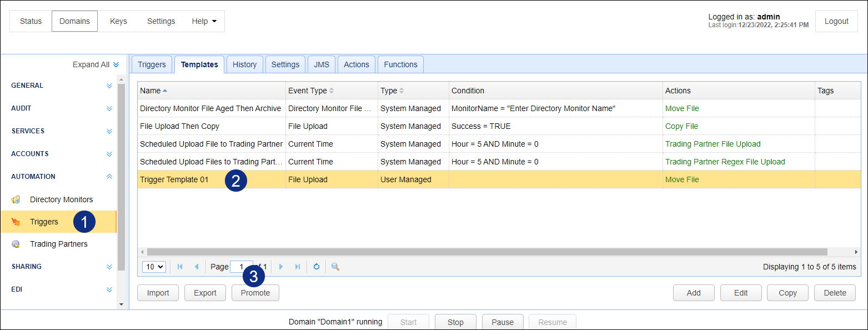Expand the SERVICES section
The width and height of the screenshot is (868, 330).
coord(109,131)
